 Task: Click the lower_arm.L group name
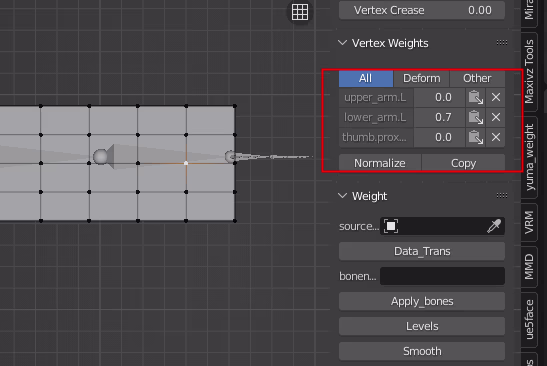(x=376, y=117)
